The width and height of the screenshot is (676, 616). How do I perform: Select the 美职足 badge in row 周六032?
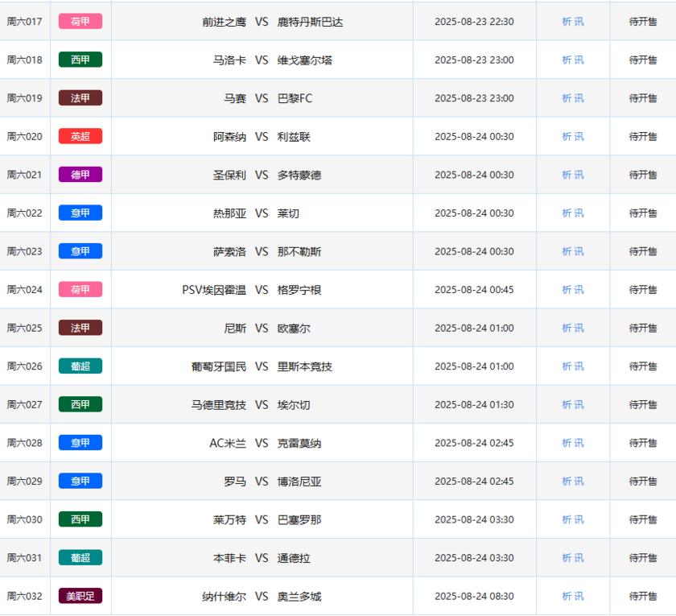[x=80, y=597]
